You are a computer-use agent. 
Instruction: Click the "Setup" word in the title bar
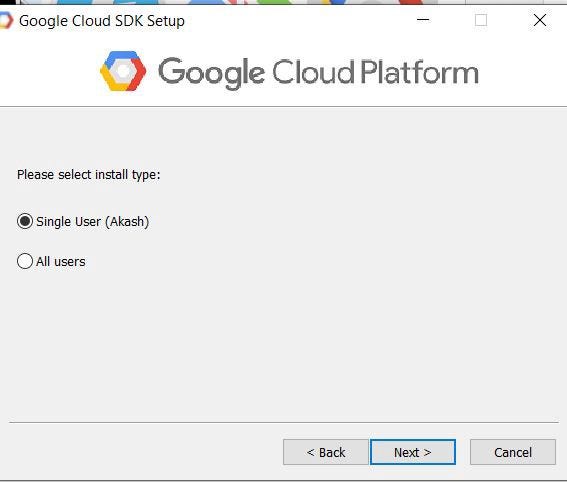[x=166, y=21]
